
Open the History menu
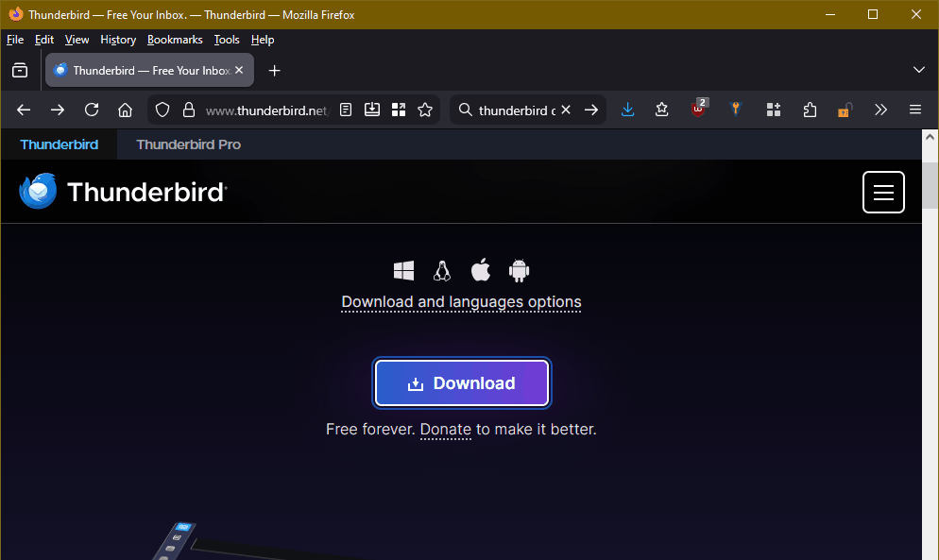(x=118, y=40)
